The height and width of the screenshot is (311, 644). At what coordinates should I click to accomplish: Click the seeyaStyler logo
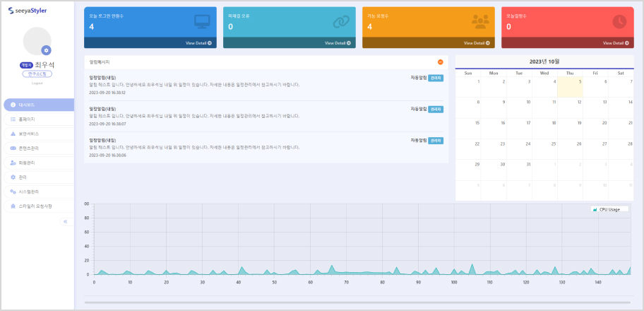coord(28,11)
